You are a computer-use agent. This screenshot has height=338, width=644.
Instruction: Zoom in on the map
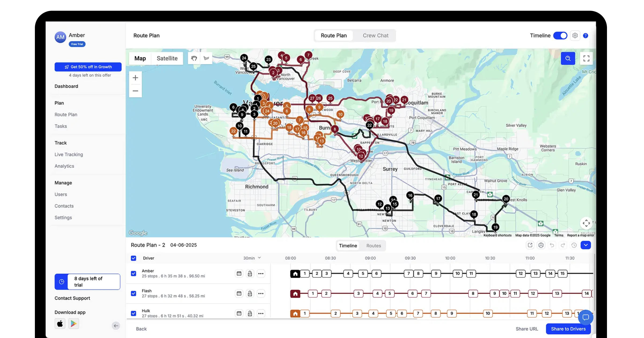tap(135, 78)
